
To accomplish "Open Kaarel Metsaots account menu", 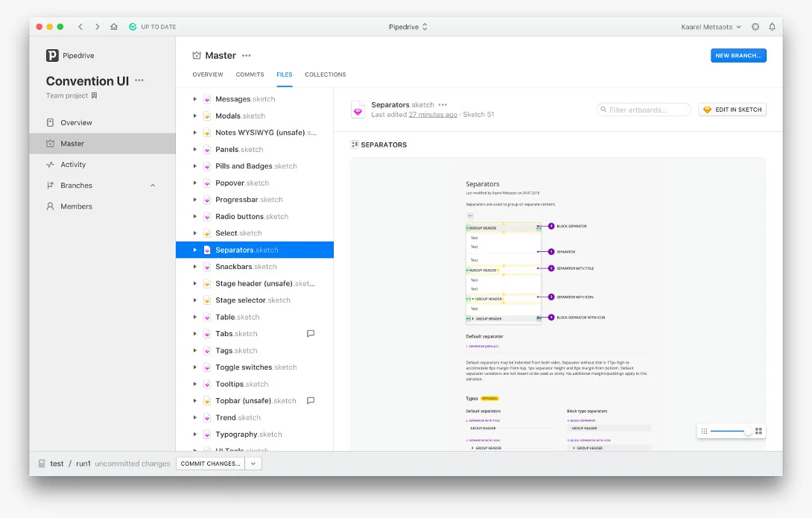I will pos(711,27).
